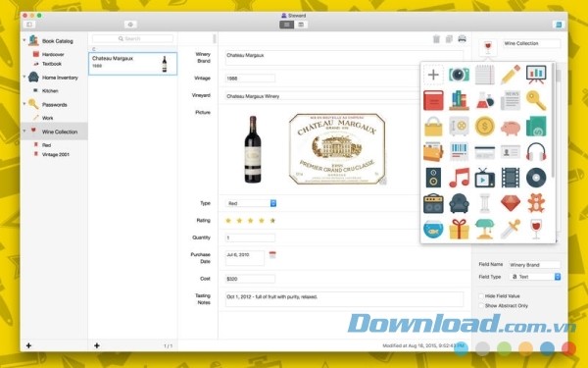Choose the headphones icon
This screenshot has width=588, height=368.
[536, 152]
